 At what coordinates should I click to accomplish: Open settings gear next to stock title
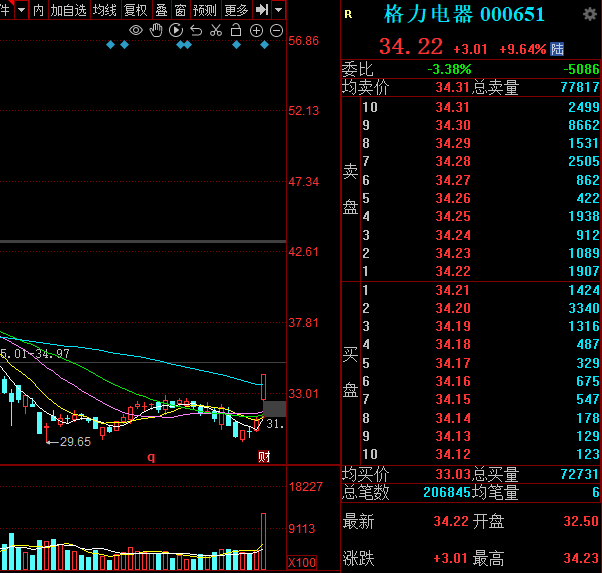coord(590,15)
